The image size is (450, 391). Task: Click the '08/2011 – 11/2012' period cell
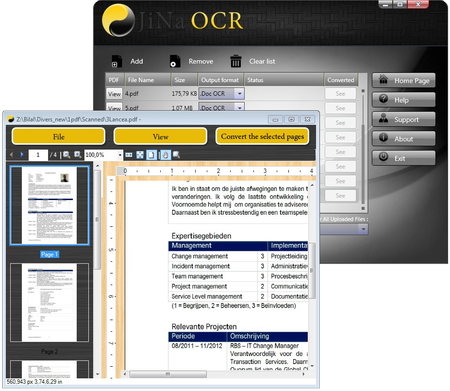point(197,346)
